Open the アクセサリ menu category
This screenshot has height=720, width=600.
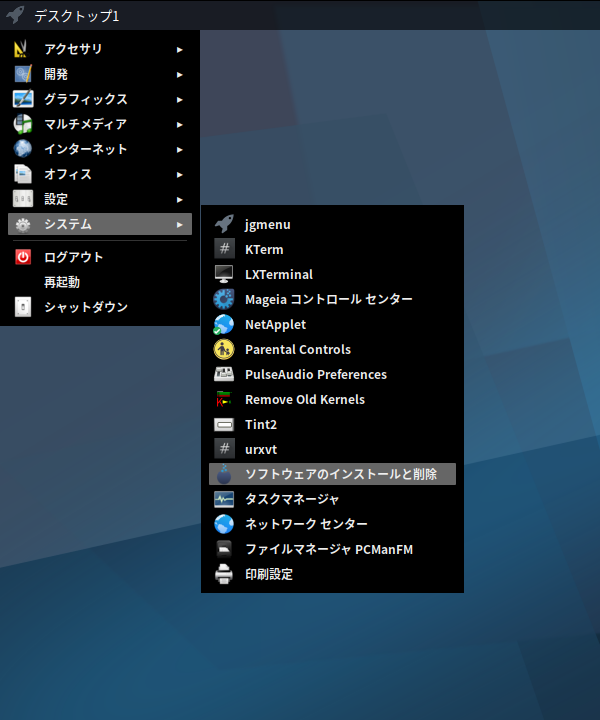click(x=100, y=49)
